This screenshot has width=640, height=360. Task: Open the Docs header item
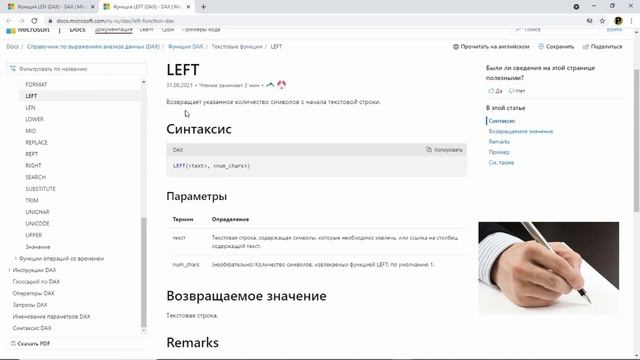click(x=77, y=30)
